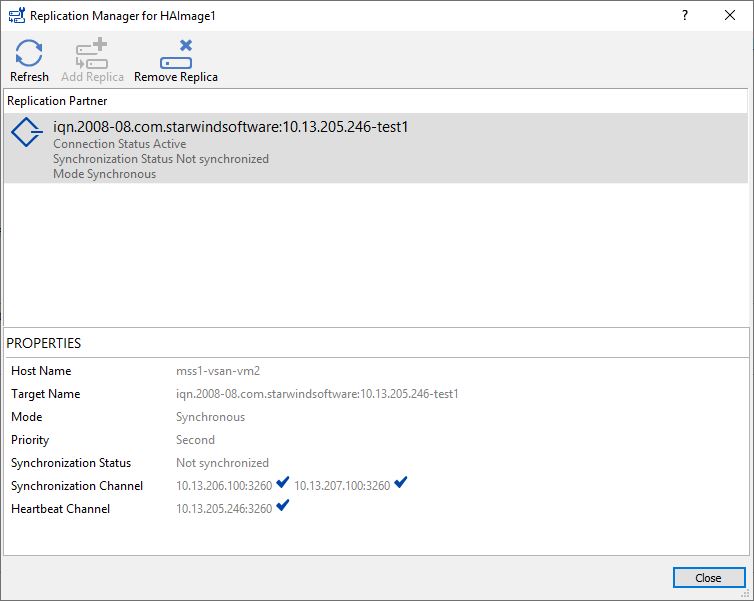Image resolution: width=754 pixels, height=601 pixels.
Task: Close the dialog with the X button
Action: point(729,15)
